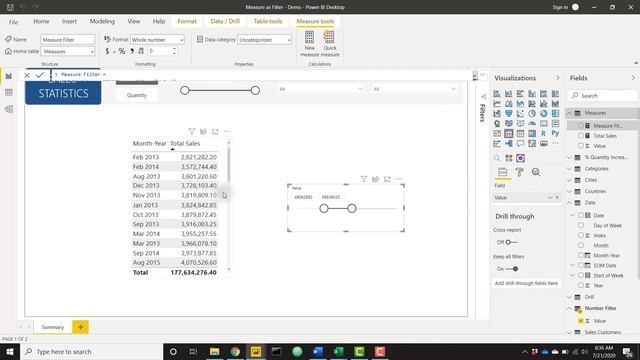Check the Day of Week field
Screen dimensions: 640x360
point(581,225)
